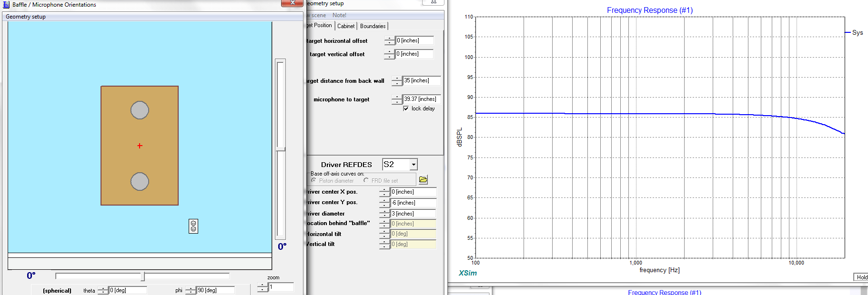Click the upper driver circle on the baffle
This screenshot has height=295, width=868.
140,110
